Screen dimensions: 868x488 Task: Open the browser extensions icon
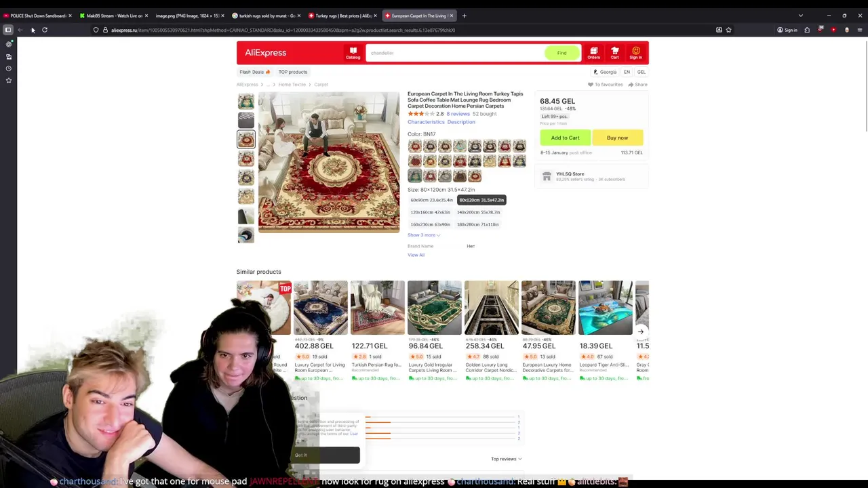coord(807,30)
